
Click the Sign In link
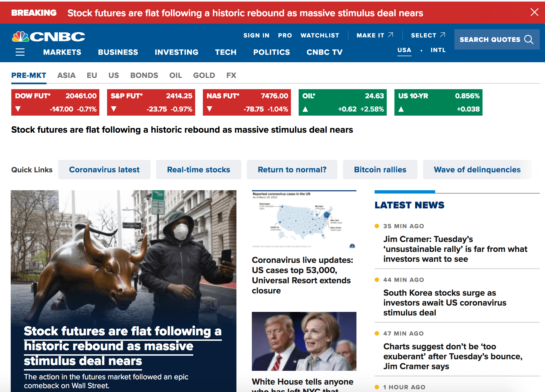tap(256, 36)
